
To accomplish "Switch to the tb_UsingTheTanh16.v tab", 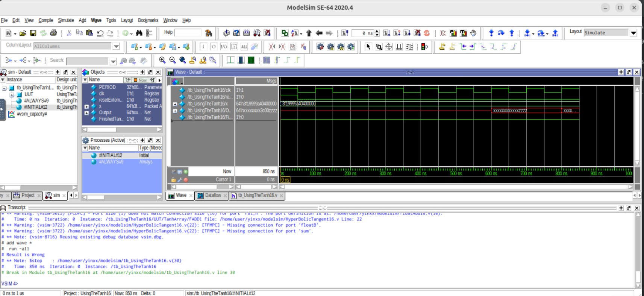I will coord(257,195).
